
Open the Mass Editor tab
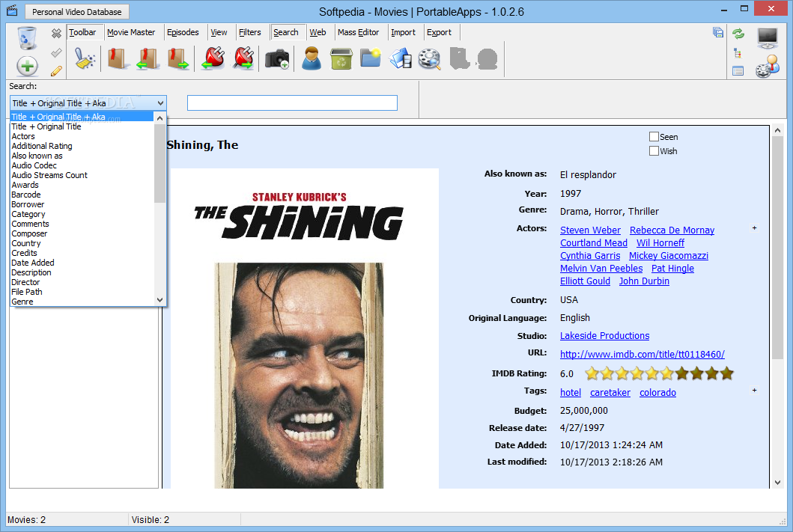[358, 32]
